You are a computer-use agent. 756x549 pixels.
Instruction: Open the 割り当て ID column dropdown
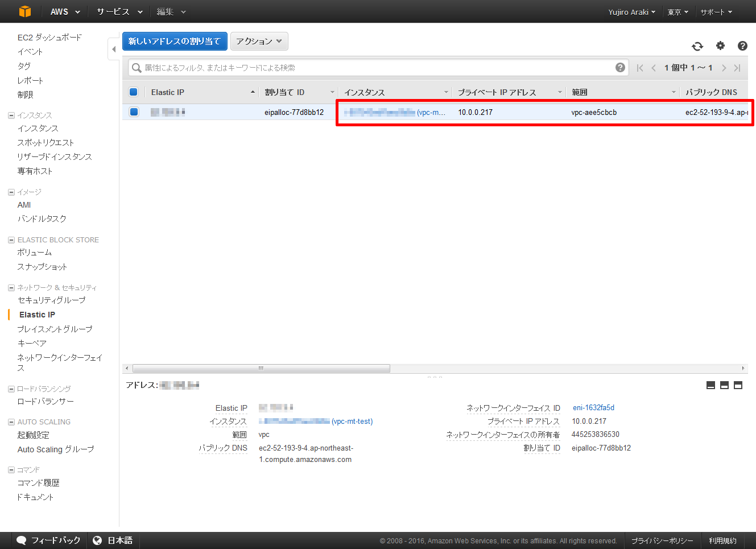[x=332, y=92]
